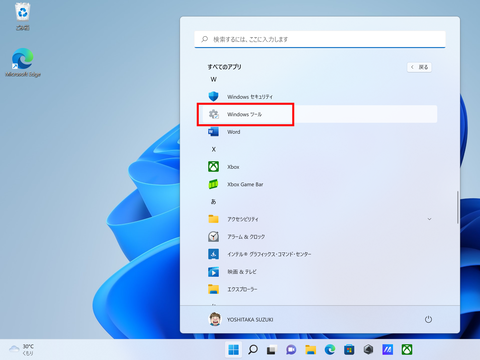
Task: Open the YOSHITAKA SUZUKI user avatar
Action: pos(215,319)
